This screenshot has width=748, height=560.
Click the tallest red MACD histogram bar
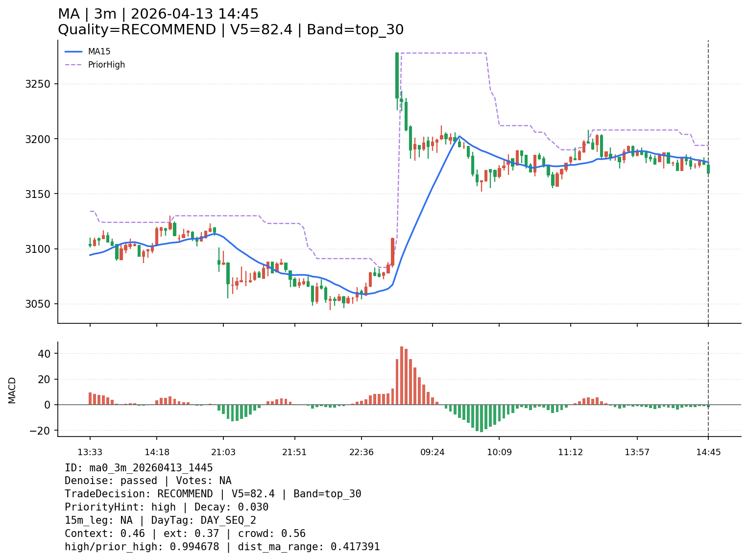(x=402, y=376)
